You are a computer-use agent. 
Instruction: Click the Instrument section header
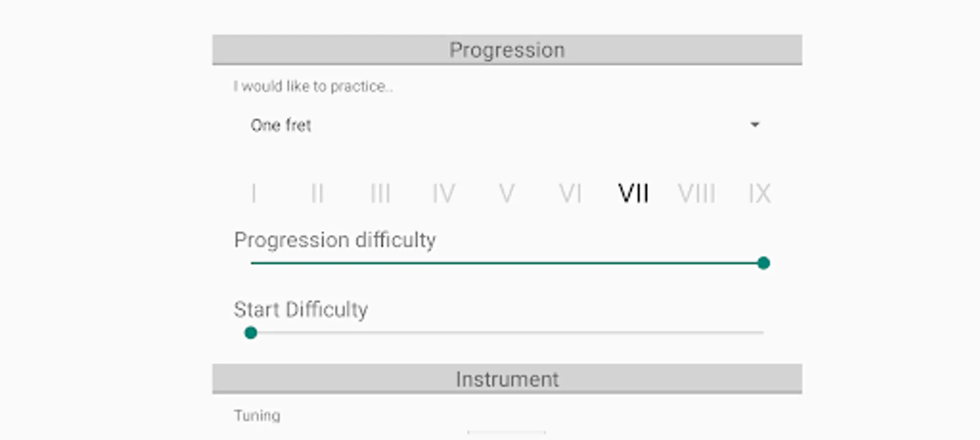tap(507, 379)
